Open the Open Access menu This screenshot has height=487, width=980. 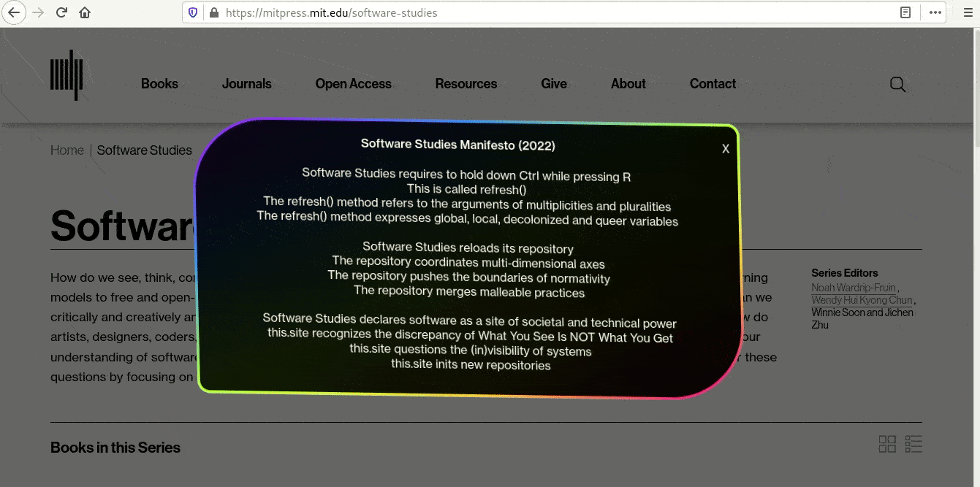[353, 84]
